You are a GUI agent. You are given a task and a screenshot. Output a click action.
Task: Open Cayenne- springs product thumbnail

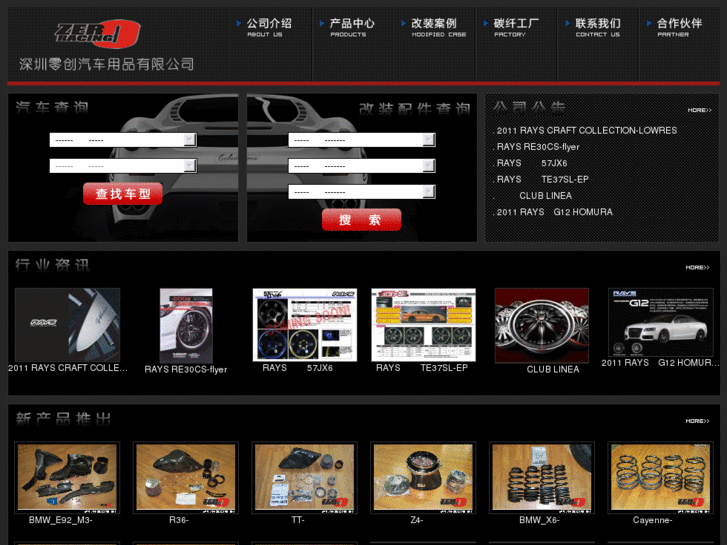pyautogui.click(x=661, y=477)
